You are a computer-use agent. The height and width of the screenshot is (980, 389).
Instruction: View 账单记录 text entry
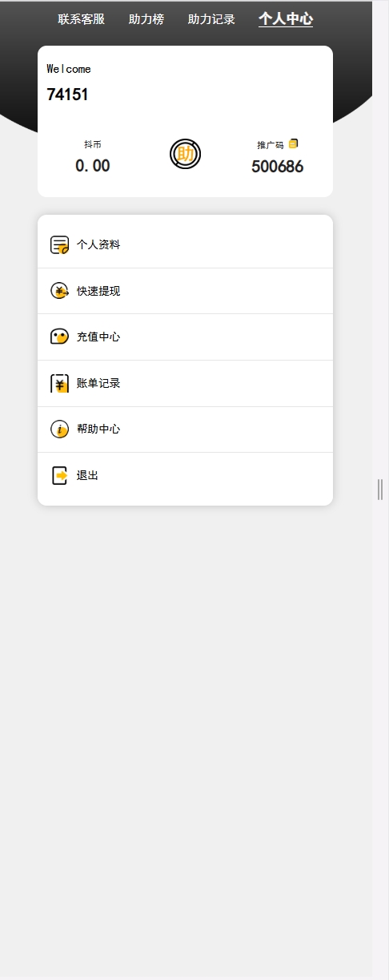(x=98, y=383)
